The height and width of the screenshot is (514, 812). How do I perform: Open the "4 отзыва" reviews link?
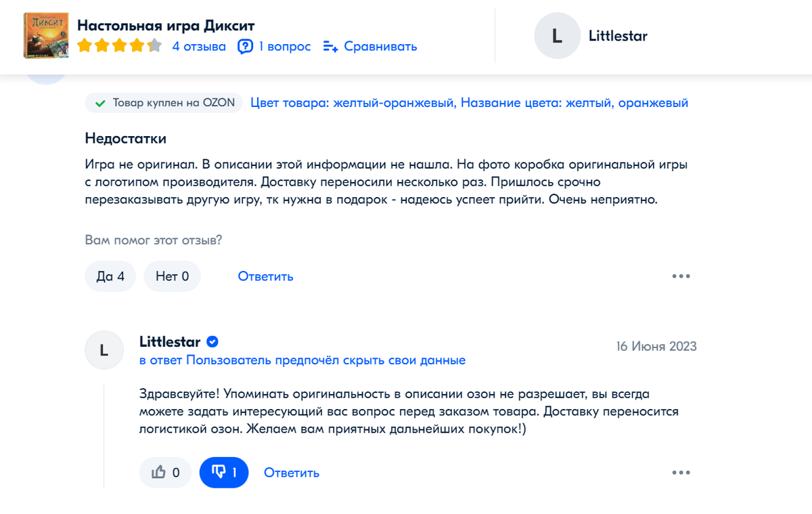pos(199,46)
